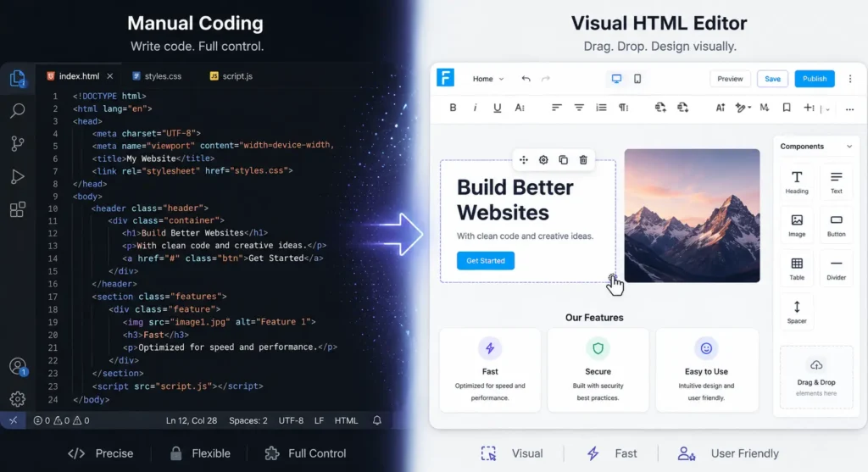The height and width of the screenshot is (472, 868).
Task: Click 'Ln 12, Col 28' in status bar
Action: coord(192,420)
